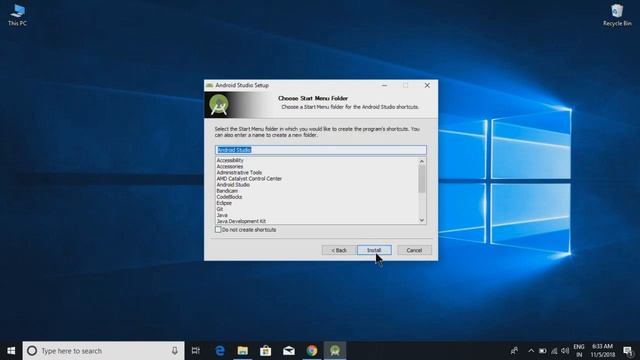Select CodeBlocks in the folder list
This screenshot has width=640, height=360.
coord(229,197)
